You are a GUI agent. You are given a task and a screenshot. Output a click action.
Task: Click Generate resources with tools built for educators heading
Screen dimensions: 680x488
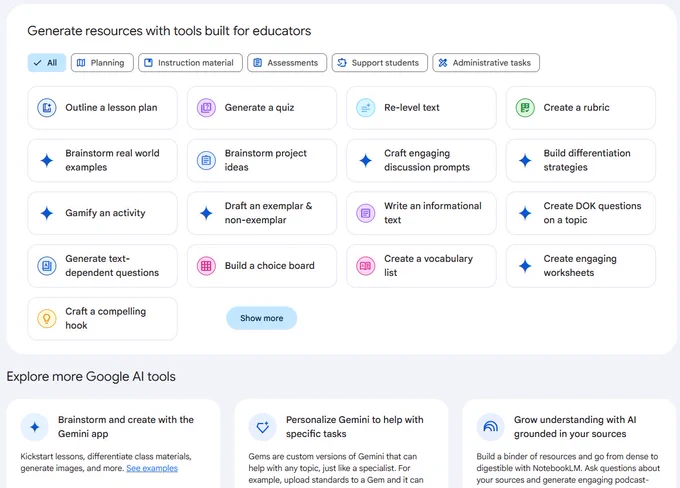169,31
